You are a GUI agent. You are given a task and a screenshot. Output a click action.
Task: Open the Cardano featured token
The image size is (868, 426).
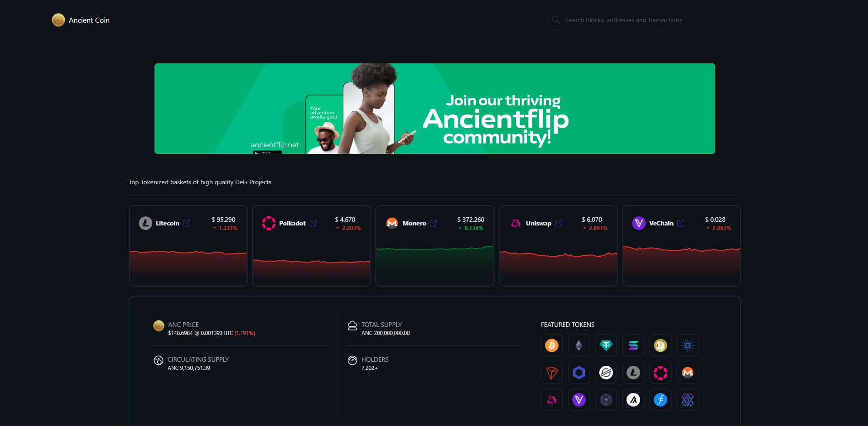pos(688,346)
